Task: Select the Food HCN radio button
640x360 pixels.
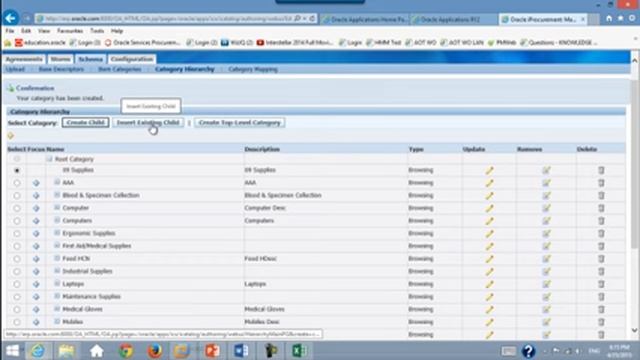Action: coord(17,259)
